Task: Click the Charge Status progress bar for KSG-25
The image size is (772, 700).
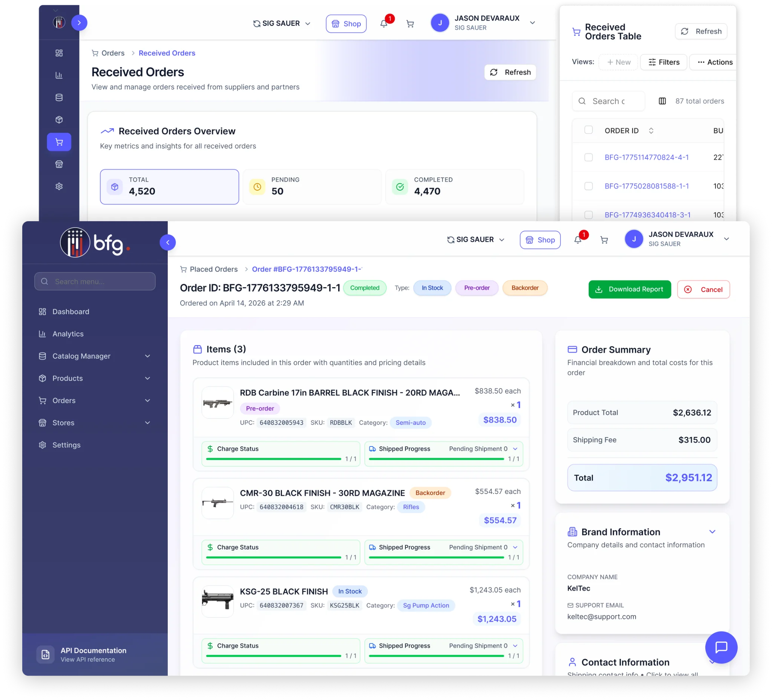Action: click(x=273, y=656)
